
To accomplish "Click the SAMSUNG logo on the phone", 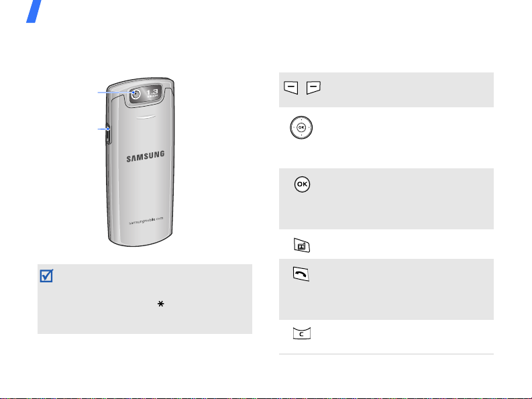I will (x=146, y=156).
